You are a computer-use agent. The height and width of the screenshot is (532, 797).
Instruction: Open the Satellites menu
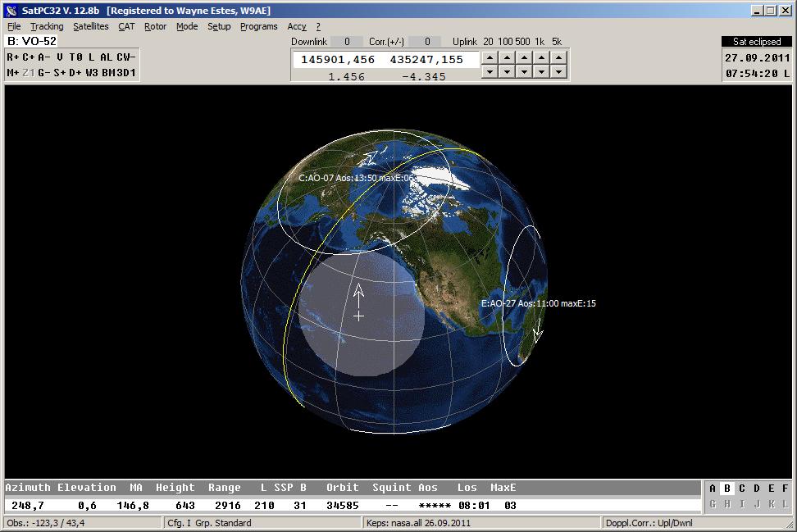coord(90,26)
